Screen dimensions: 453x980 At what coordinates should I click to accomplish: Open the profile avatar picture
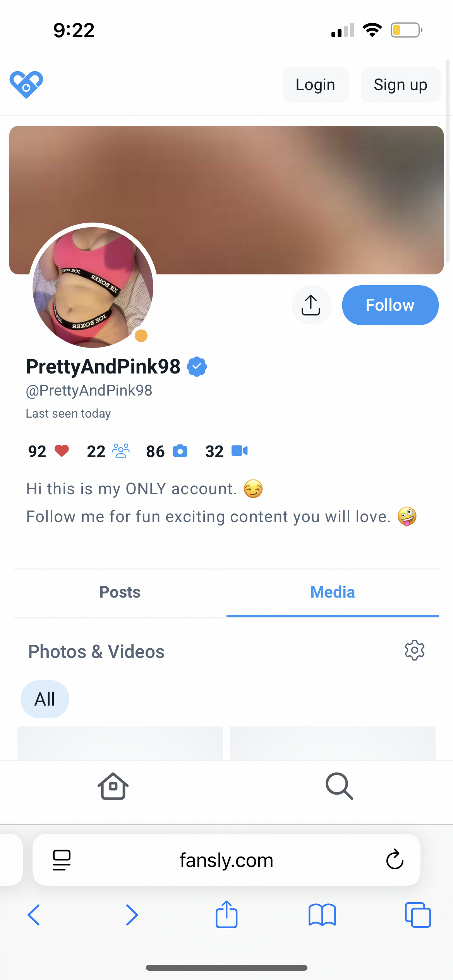(x=93, y=287)
